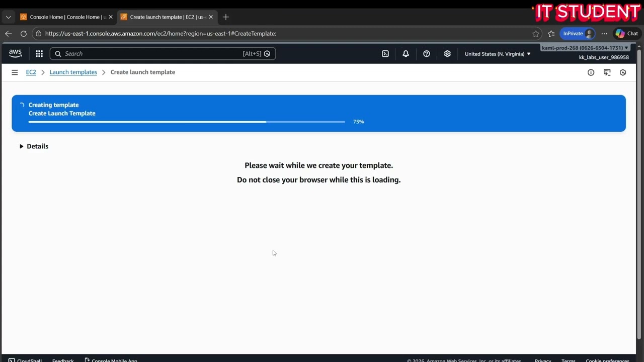
Task: Reload the page with the refresh icon
Action: click(23, 34)
